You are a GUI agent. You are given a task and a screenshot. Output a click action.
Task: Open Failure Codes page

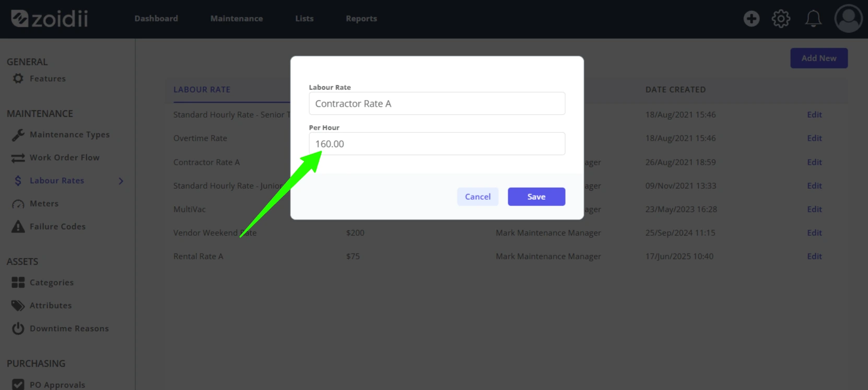point(57,226)
